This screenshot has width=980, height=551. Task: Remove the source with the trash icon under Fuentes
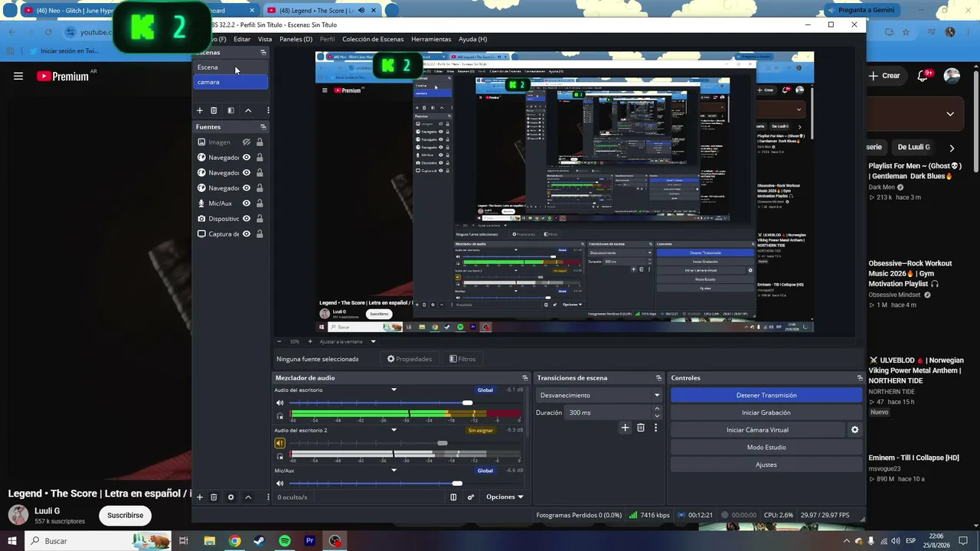click(x=214, y=497)
